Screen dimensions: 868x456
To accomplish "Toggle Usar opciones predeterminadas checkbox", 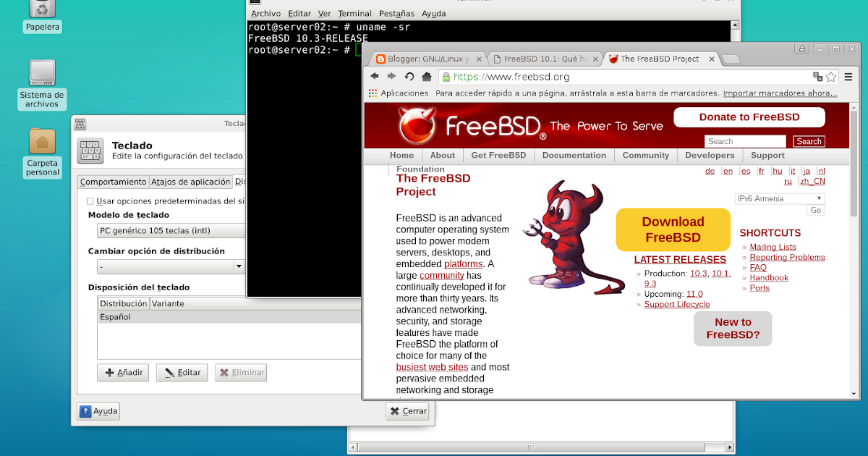I will [90, 201].
